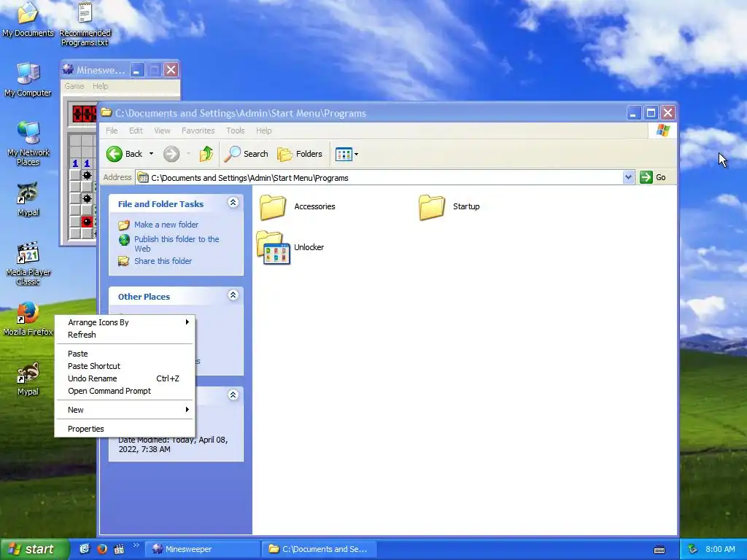This screenshot has height=560, width=747.
Task: Click the Show Desktop quick launch icon
Action: coord(85,549)
